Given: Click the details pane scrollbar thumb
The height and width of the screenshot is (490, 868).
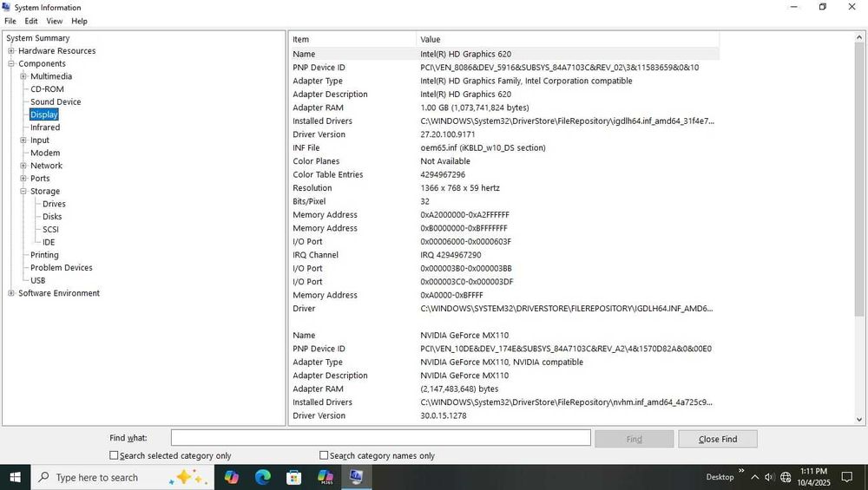Looking at the screenshot, I should 859,178.
